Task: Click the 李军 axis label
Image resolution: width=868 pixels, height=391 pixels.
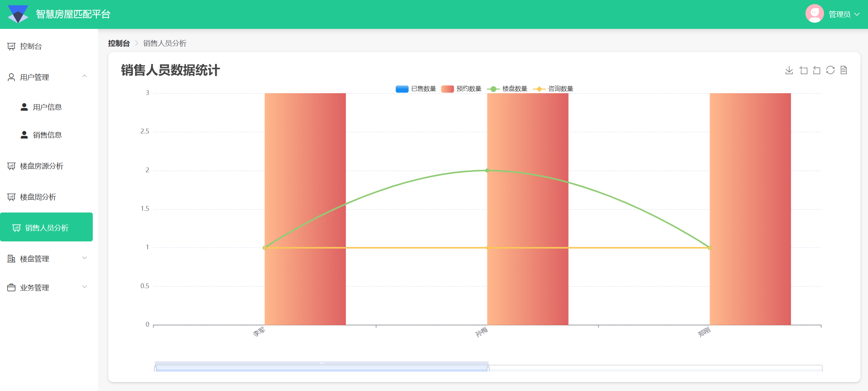Action: click(259, 332)
